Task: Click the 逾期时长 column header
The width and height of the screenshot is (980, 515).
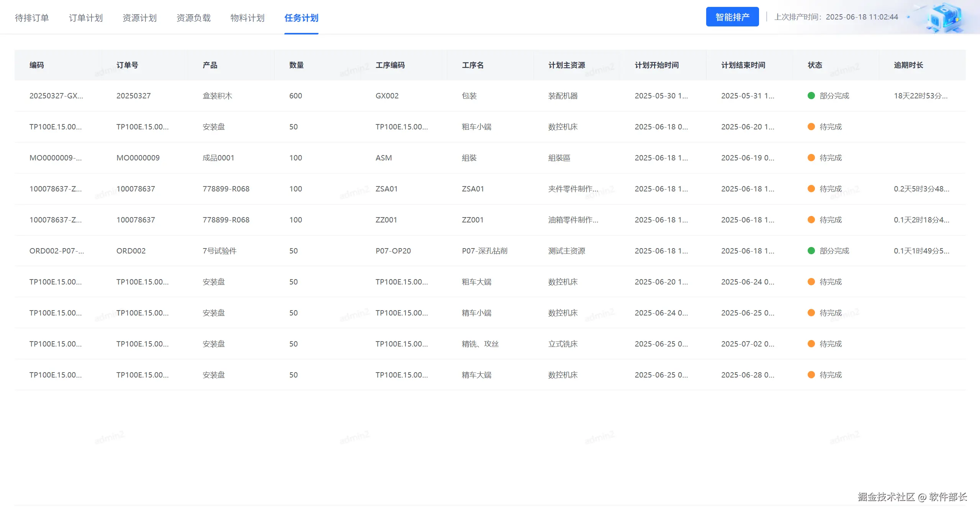Action: (908, 65)
